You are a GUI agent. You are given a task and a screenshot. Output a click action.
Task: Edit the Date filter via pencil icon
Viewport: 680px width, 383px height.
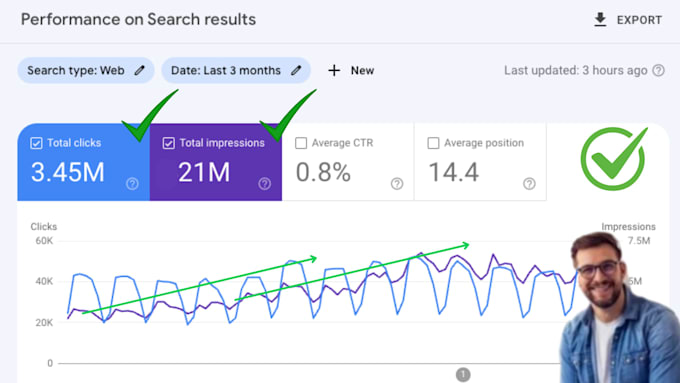tap(296, 70)
